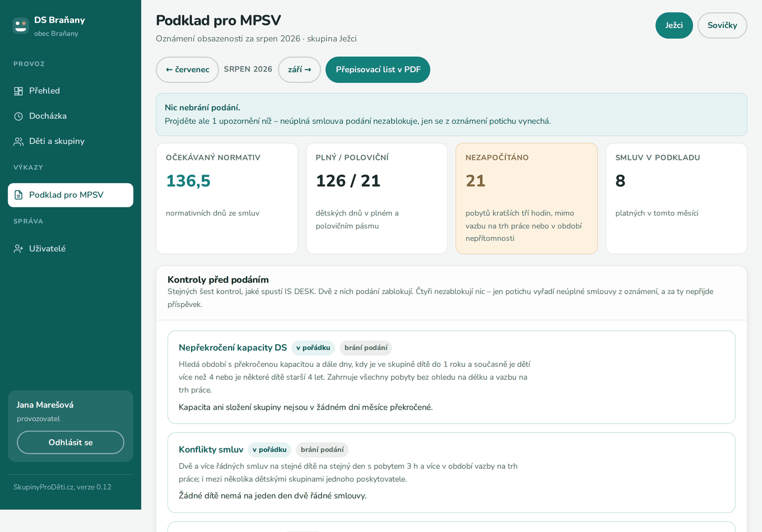Click the Očekávaný normativ value 136,5
The width and height of the screenshot is (762, 532).
[188, 181]
